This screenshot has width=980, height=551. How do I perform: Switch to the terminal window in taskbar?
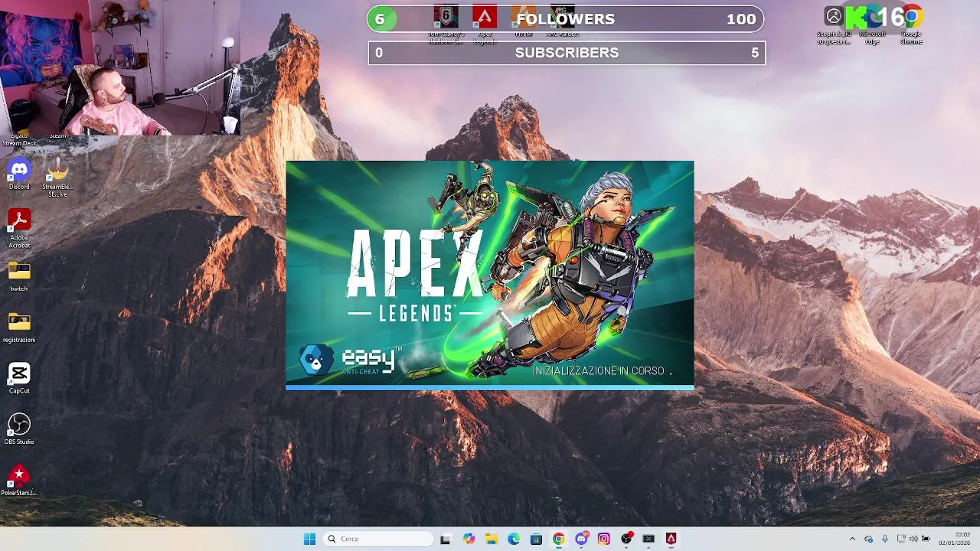pos(648,539)
